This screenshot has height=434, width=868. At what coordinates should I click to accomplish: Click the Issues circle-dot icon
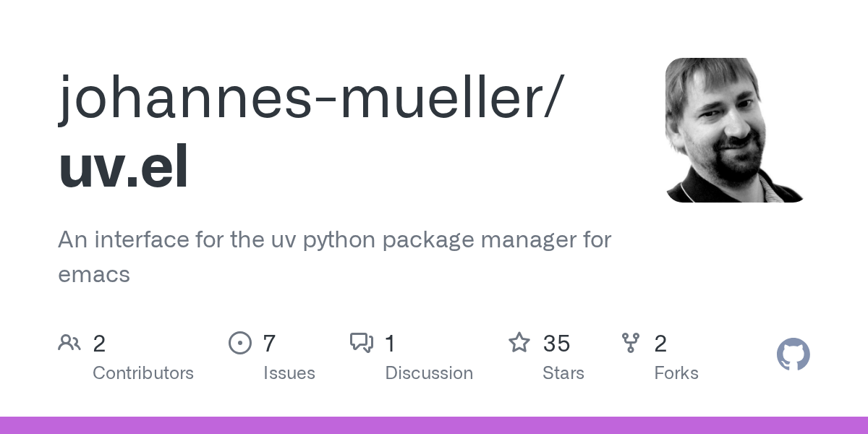coord(239,343)
